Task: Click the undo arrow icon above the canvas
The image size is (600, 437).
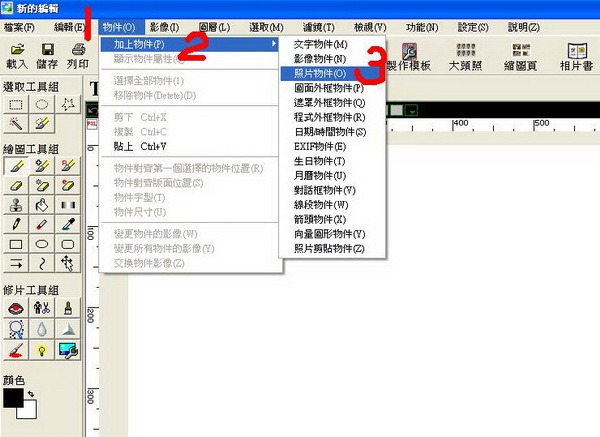Action: (92, 111)
